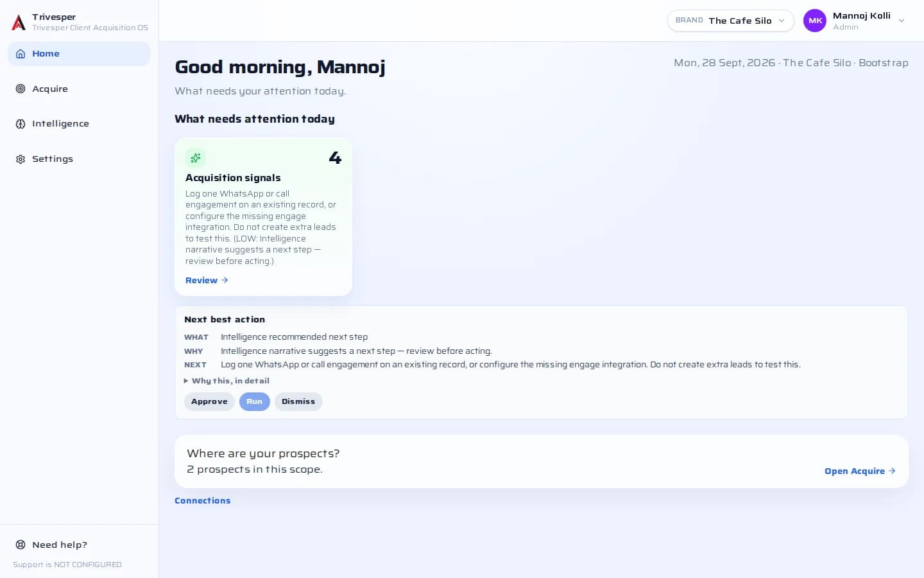Click the Settings gear icon
The width and height of the screenshot is (924, 578).
21,159
